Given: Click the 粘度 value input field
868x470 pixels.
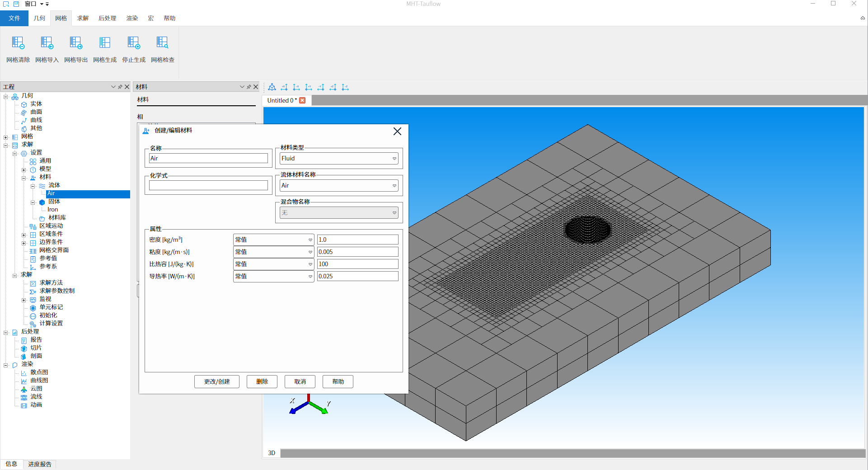Looking at the screenshot, I should click(357, 252).
